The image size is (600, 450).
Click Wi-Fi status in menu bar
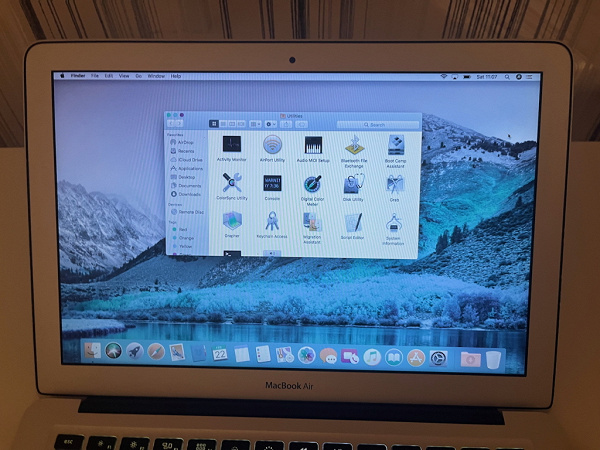443,77
